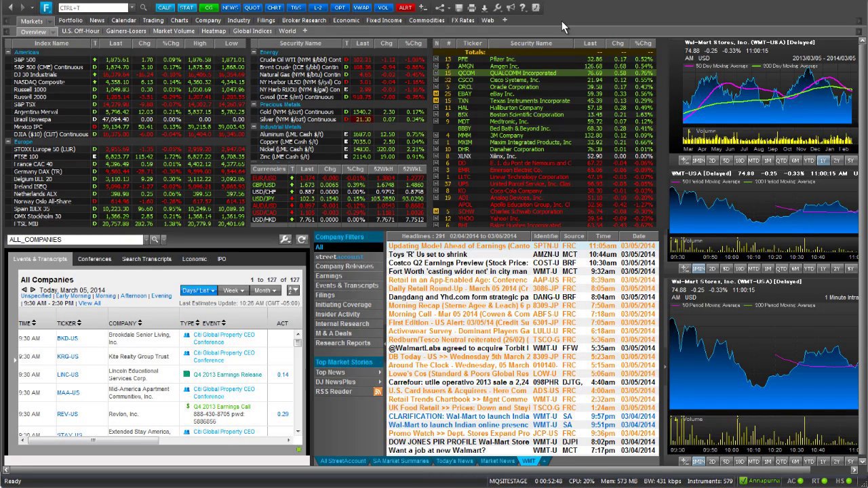
Task: Click magnifier search icon beside ALL_COMPANIES field
Action: pyautogui.click(x=155, y=239)
